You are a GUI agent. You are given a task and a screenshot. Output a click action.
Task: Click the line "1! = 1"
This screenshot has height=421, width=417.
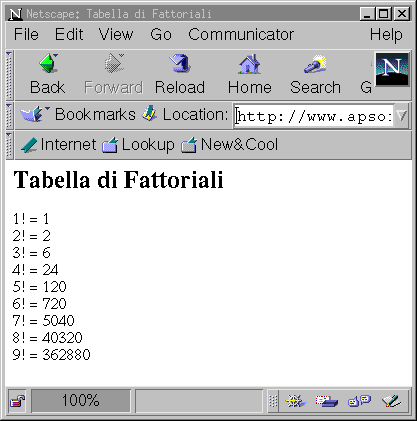31,219
